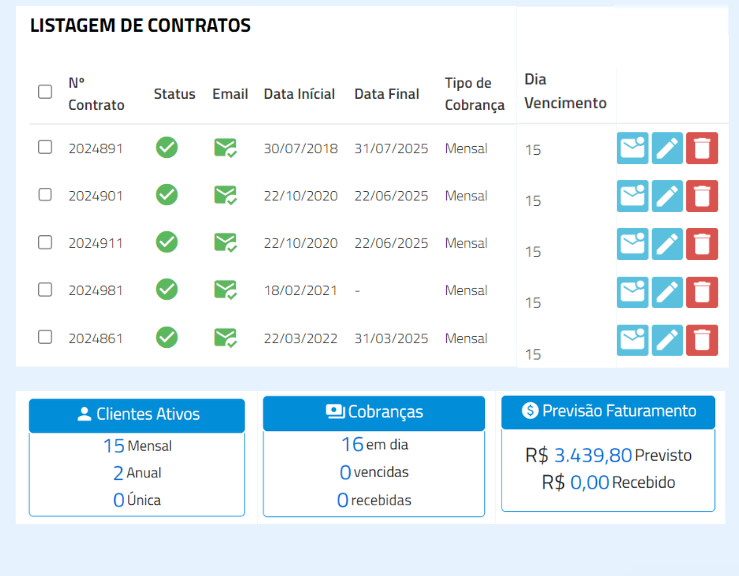
Task: Click start date 30/07/2018
Action: coord(301,148)
